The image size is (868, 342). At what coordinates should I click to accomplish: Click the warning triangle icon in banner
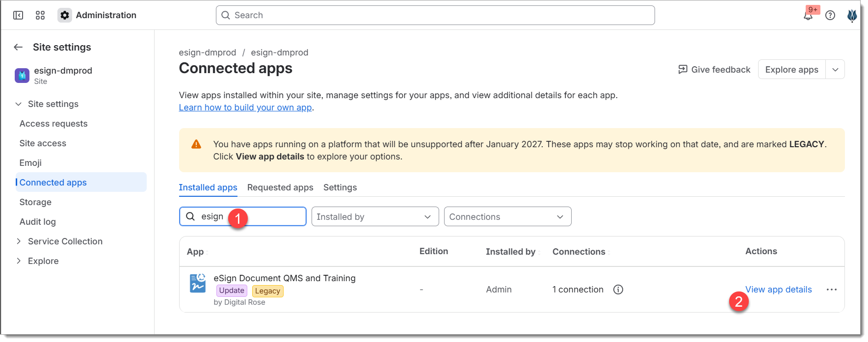[x=196, y=144]
